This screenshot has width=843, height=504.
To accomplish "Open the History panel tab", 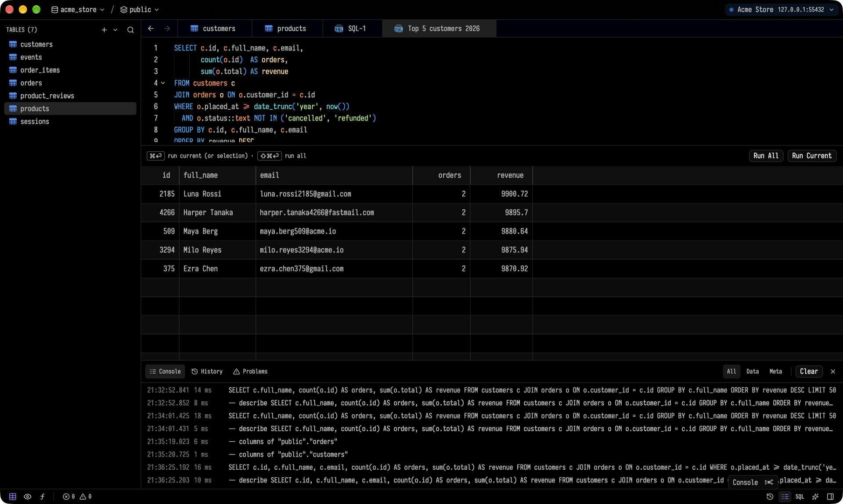I will click(207, 372).
